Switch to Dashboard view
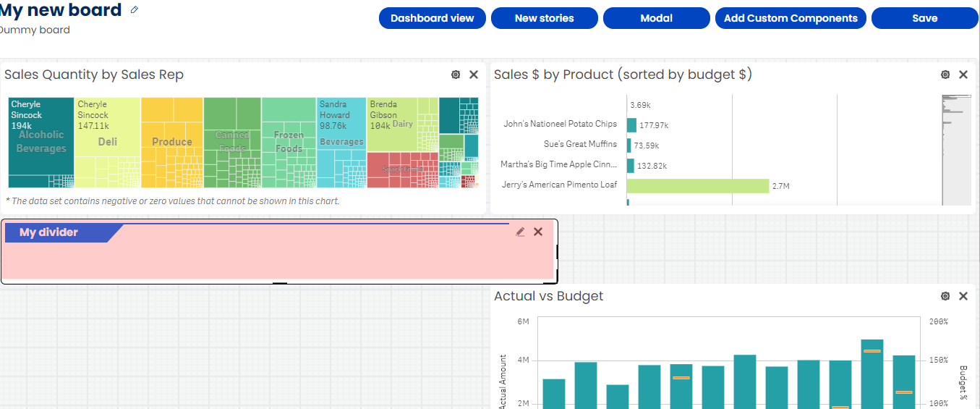The image size is (980, 409). (433, 18)
